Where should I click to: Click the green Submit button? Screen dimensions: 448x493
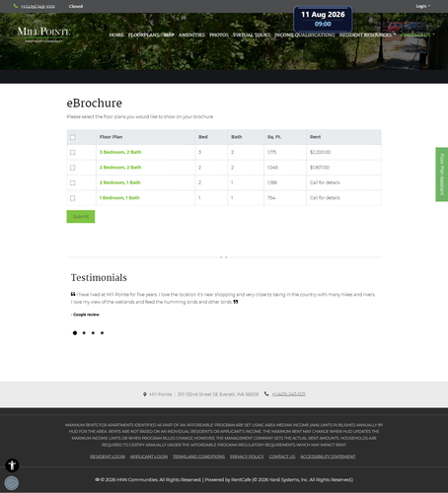tap(81, 217)
